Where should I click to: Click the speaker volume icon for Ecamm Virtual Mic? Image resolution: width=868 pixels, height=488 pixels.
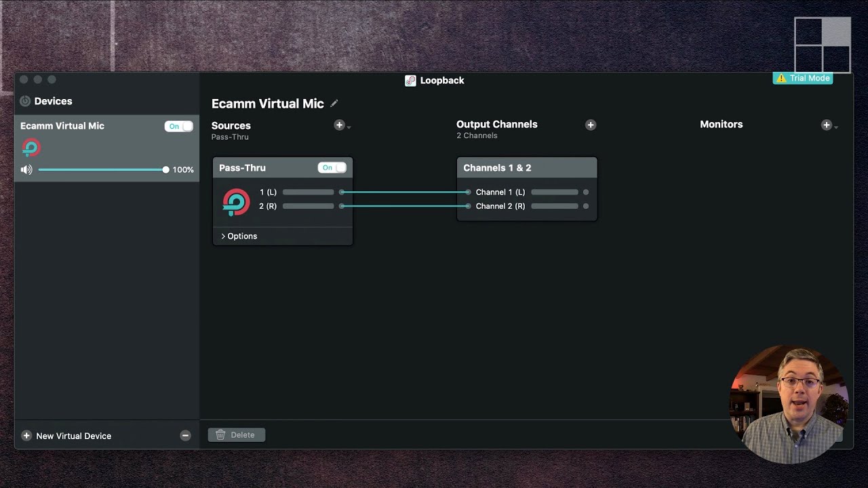26,169
